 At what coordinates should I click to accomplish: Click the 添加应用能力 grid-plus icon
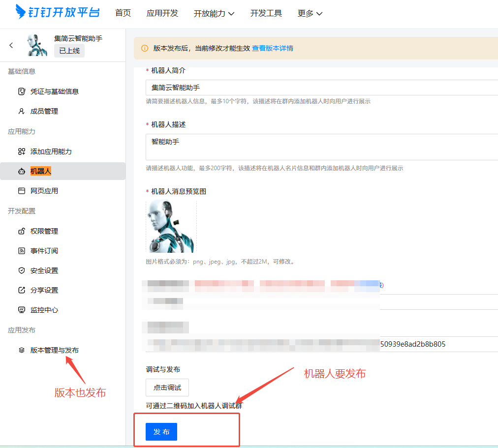(x=22, y=151)
